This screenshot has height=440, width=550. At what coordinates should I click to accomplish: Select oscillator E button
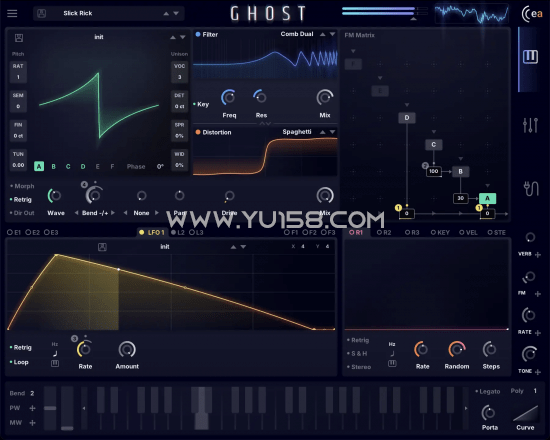98,166
